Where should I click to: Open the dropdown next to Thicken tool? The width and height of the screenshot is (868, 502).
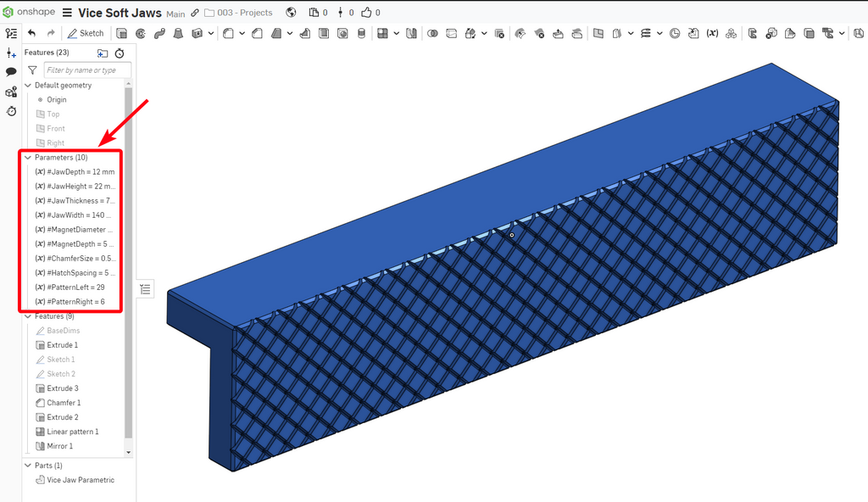click(211, 33)
